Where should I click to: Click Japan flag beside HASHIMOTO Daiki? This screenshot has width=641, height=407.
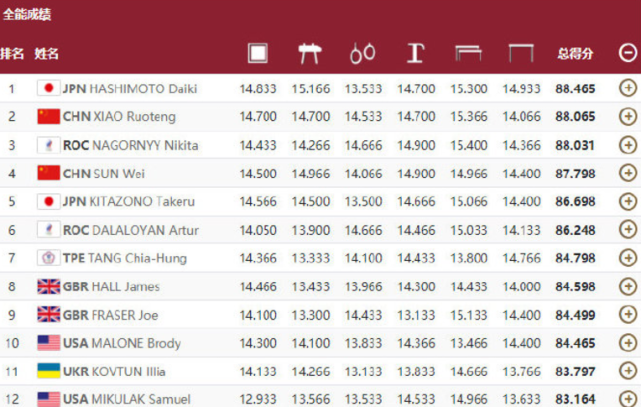coord(48,88)
